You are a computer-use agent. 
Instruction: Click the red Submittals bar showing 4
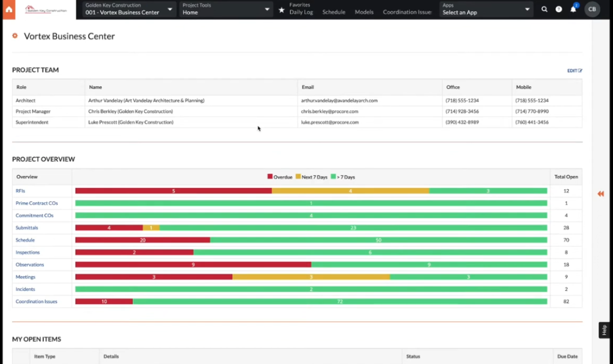(x=109, y=227)
